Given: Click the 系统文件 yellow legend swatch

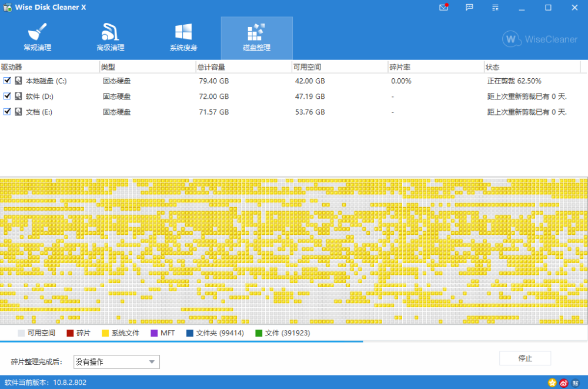Looking at the screenshot, I should (105, 333).
